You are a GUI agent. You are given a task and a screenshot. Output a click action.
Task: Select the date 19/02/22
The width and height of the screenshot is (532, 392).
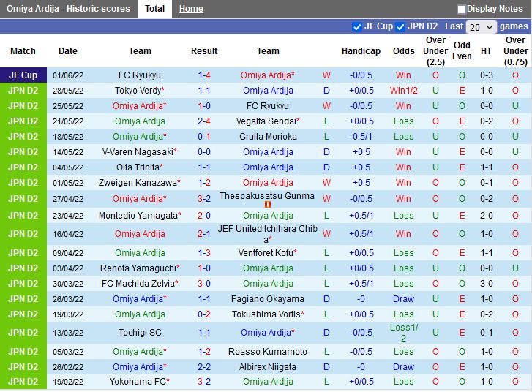68,382
